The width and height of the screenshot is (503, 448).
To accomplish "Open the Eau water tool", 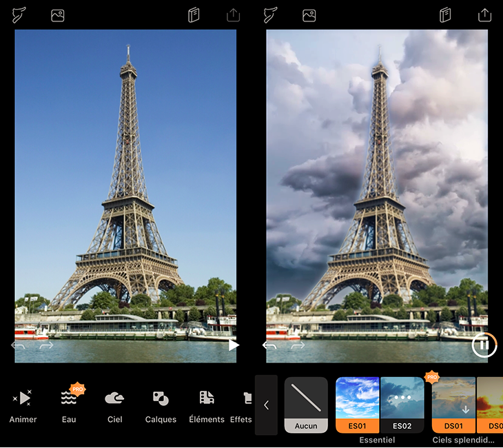I will point(69,404).
